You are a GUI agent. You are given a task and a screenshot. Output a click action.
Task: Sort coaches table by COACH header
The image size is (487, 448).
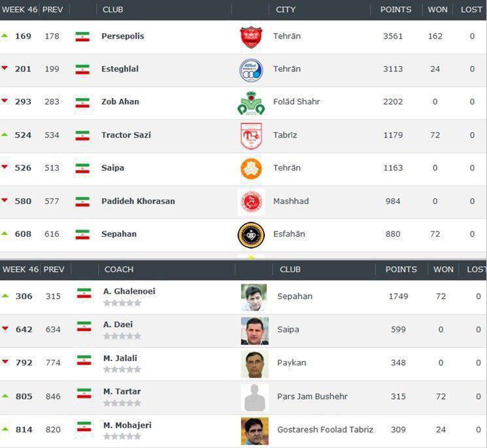(119, 269)
